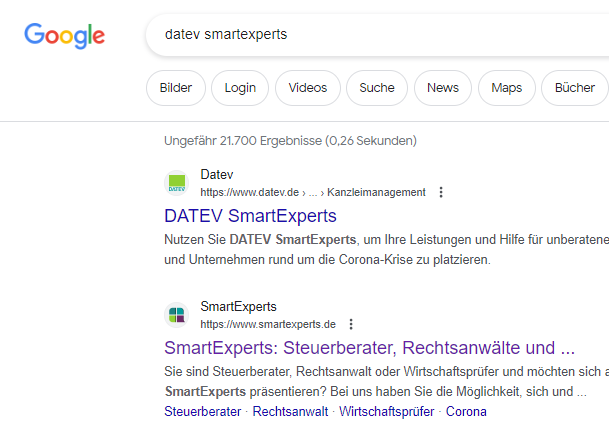Open the Corona sitelink
This screenshot has height=432, width=609.
[x=466, y=411]
